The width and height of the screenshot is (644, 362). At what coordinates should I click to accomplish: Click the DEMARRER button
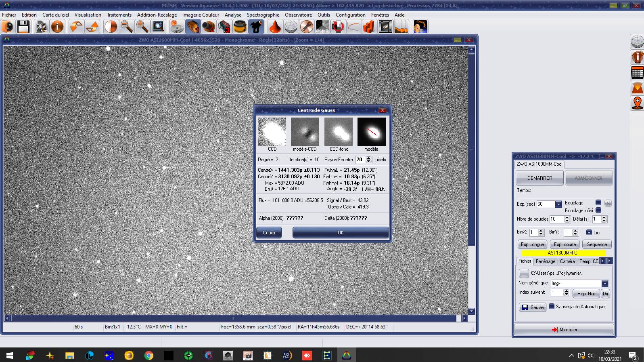point(539,178)
